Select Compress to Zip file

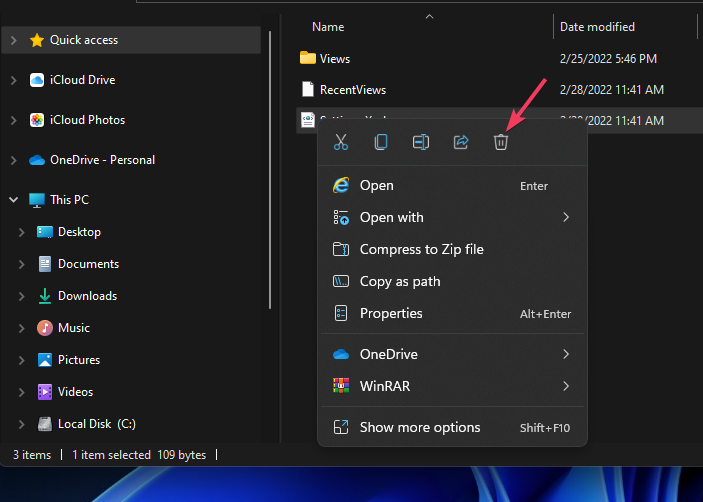pyautogui.click(x=452, y=249)
